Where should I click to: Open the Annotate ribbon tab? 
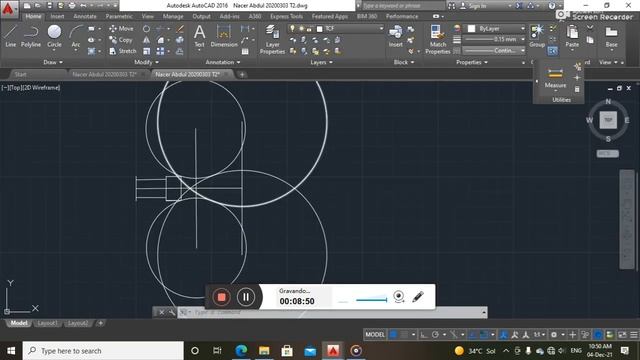click(85, 16)
